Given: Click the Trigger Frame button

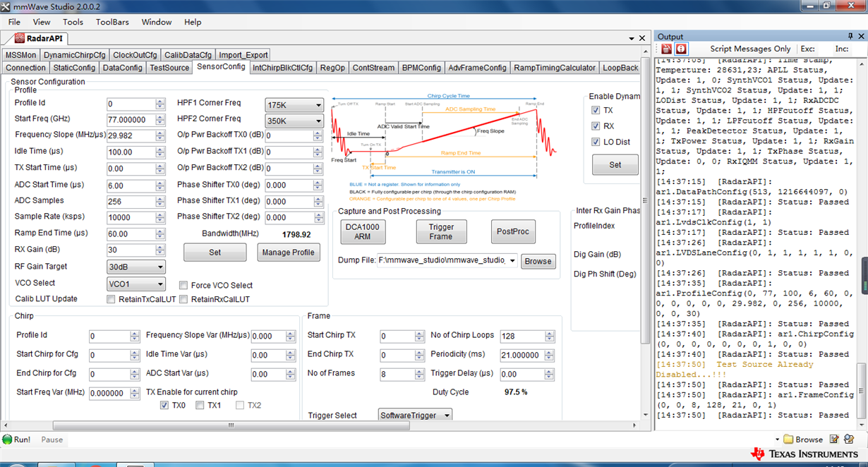Looking at the screenshot, I should click(x=440, y=232).
